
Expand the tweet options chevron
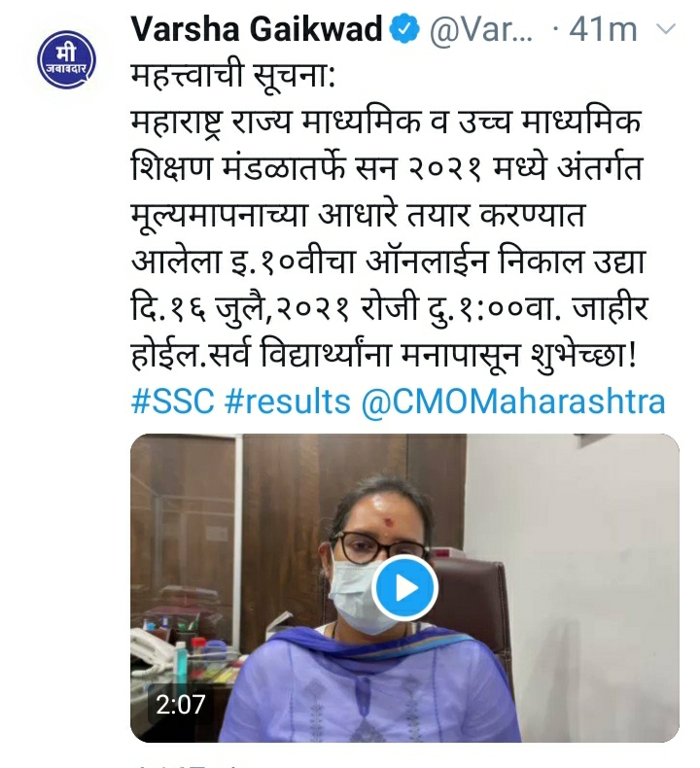click(x=665, y=30)
